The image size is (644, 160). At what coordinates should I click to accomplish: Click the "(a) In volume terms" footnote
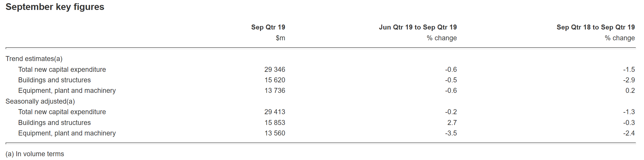coord(35,154)
